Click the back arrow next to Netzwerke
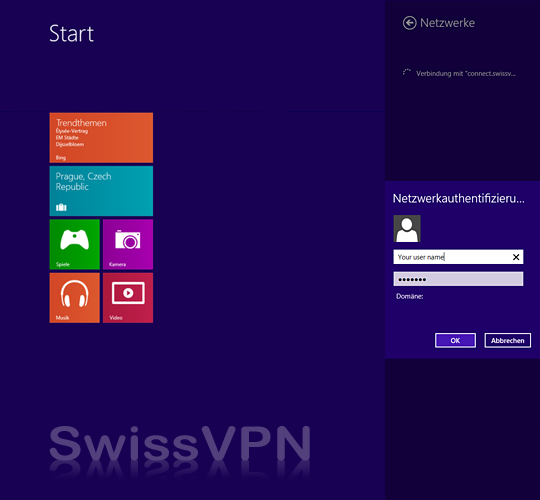The height and width of the screenshot is (500, 540). point(409,23)
